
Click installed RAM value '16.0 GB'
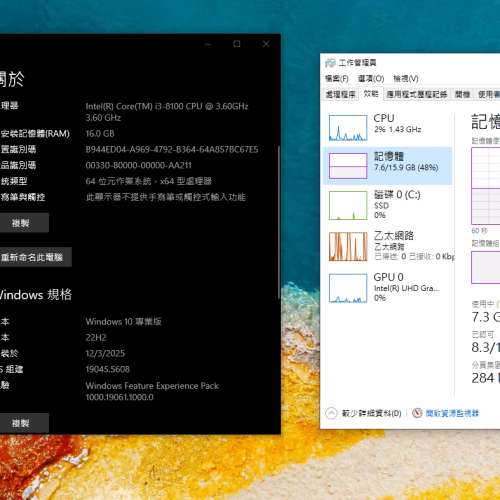[100, 134]
